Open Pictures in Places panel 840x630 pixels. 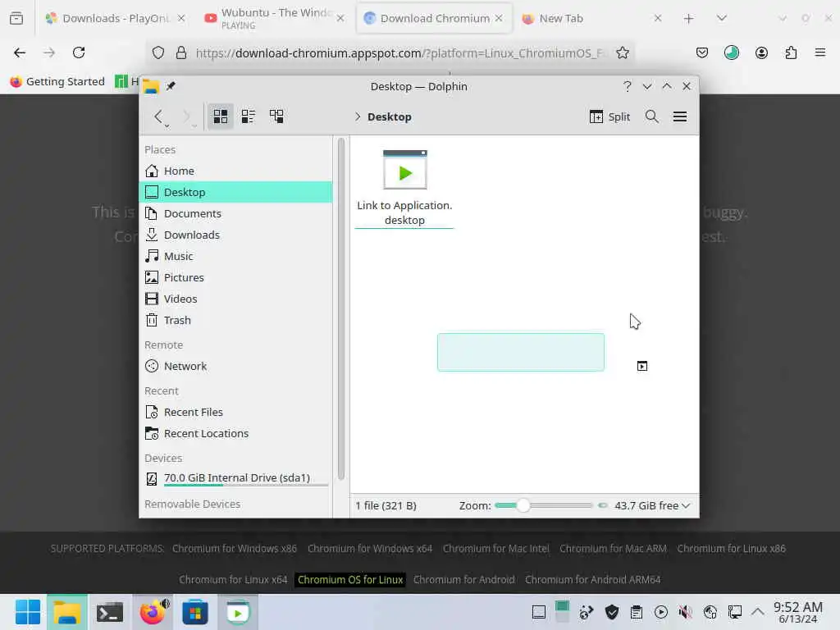(235, 277)
